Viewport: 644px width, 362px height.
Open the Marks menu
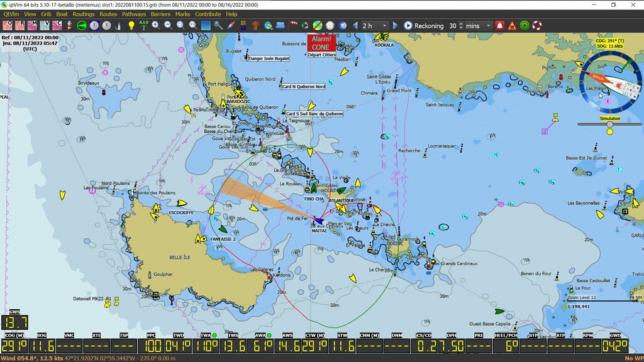coord(183,14)
